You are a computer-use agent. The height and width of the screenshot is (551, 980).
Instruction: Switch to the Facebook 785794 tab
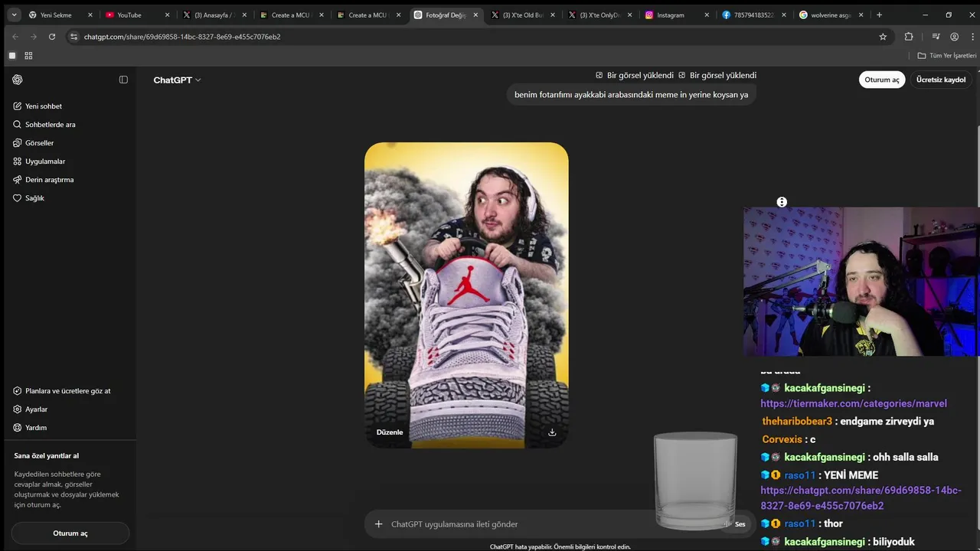click(754, 15)
